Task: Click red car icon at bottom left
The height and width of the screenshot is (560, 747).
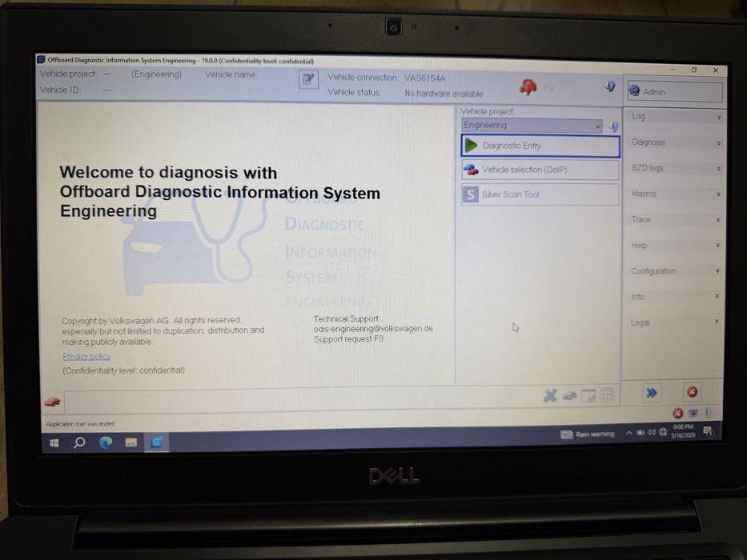Action: point(52,402)
